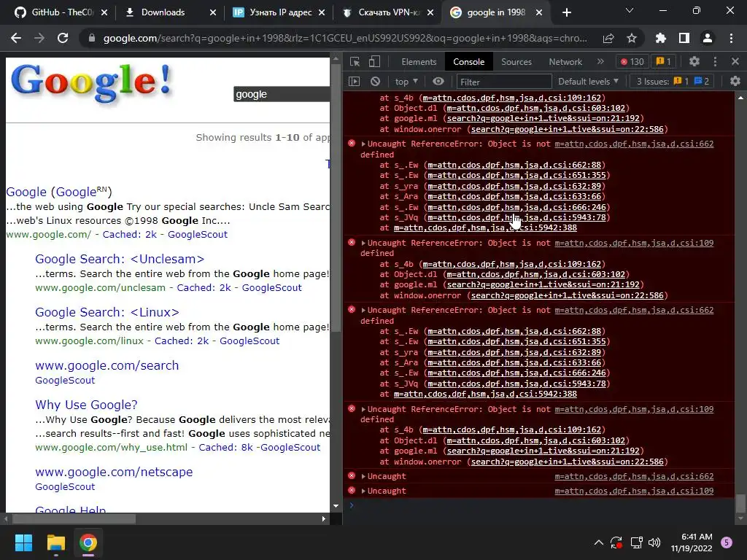747x560 pixels.
Task: Open Chrome profile avatar menu
Action: 708,38
